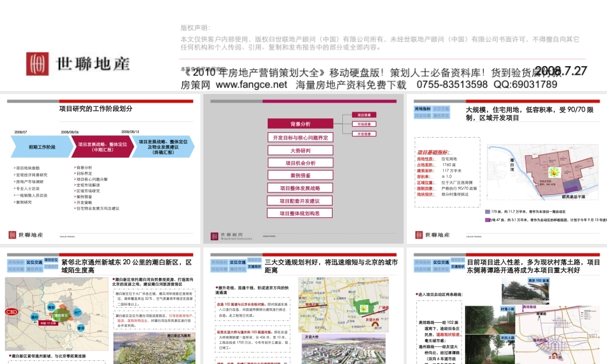Image resolution: width=607 pixels, height=364 pixels.
Task: Select the 项目机会分析 box
Action: tap(300, 163)
